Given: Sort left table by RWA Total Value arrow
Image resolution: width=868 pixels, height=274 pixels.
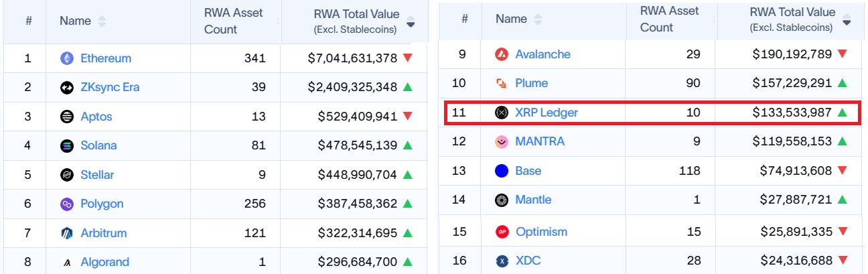Looking at the screenshot, I should (x=411, y=23).
